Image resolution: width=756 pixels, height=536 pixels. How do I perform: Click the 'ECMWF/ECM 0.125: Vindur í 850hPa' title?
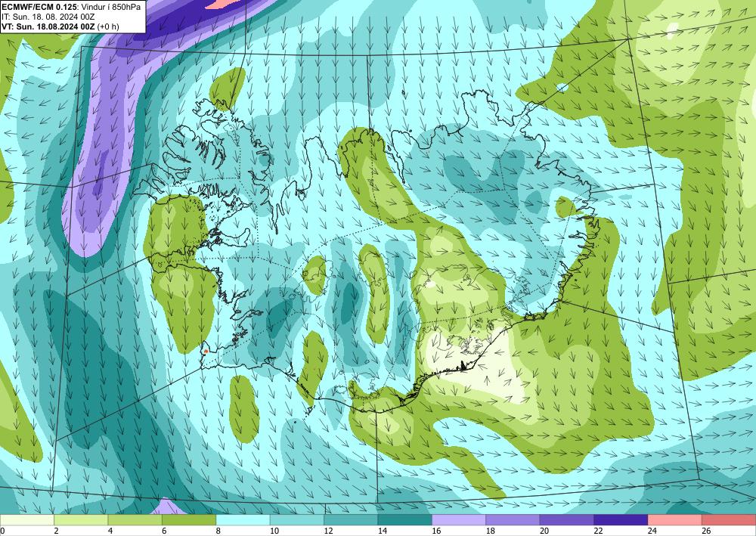[x=71, y=7]
